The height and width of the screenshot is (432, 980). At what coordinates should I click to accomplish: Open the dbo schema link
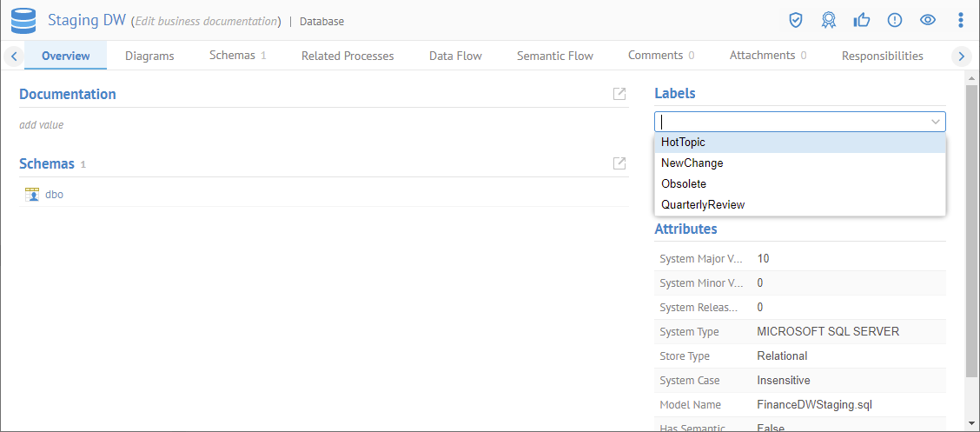pos(54,195)
